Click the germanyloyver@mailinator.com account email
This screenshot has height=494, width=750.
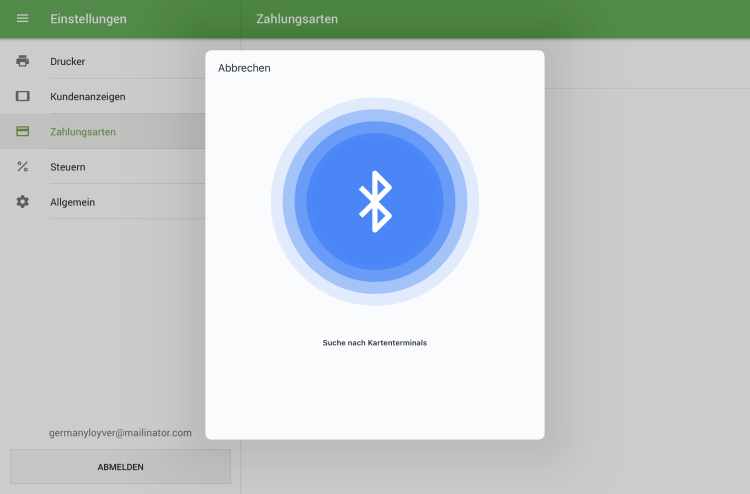[120, 433]
